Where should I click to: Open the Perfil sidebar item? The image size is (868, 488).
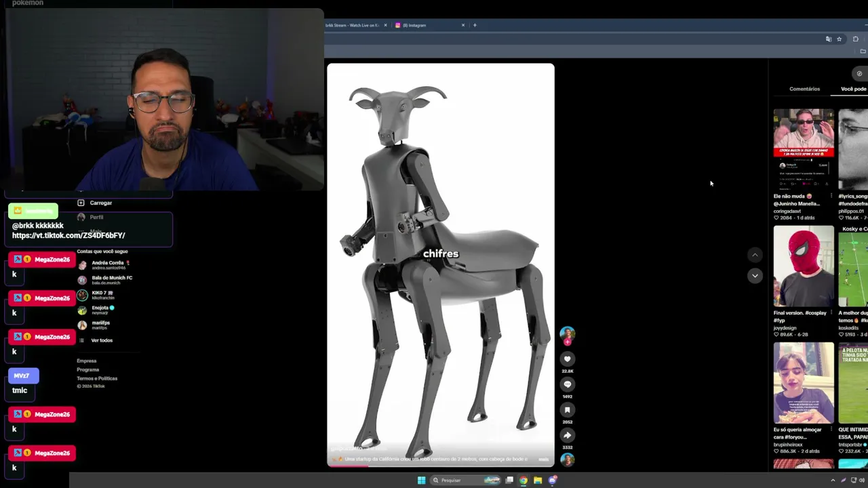96,217
